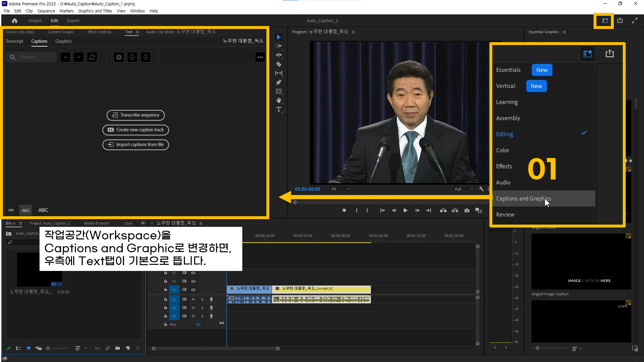Mute audio track A1
This screenshot has width=644, height=362.
pos(193,299)
